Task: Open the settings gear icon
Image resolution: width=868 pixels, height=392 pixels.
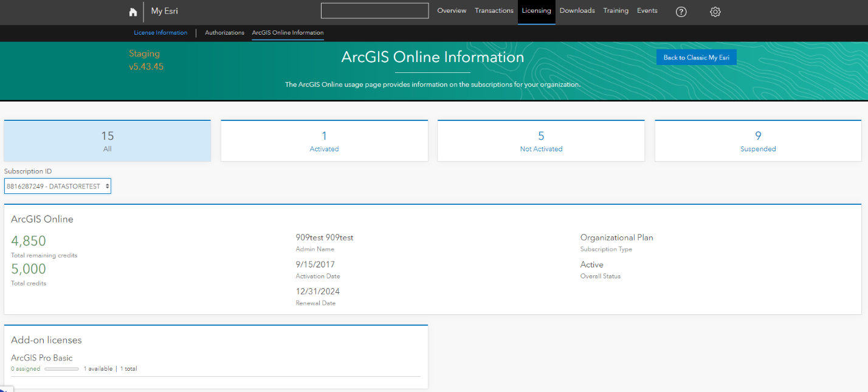Action: (x=715, y=12)
